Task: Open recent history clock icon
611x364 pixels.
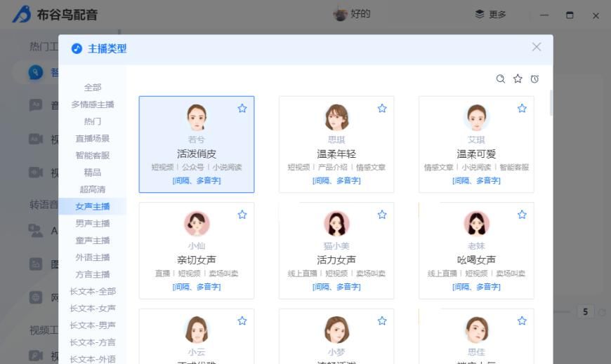Action: click(x=534, y=79)
